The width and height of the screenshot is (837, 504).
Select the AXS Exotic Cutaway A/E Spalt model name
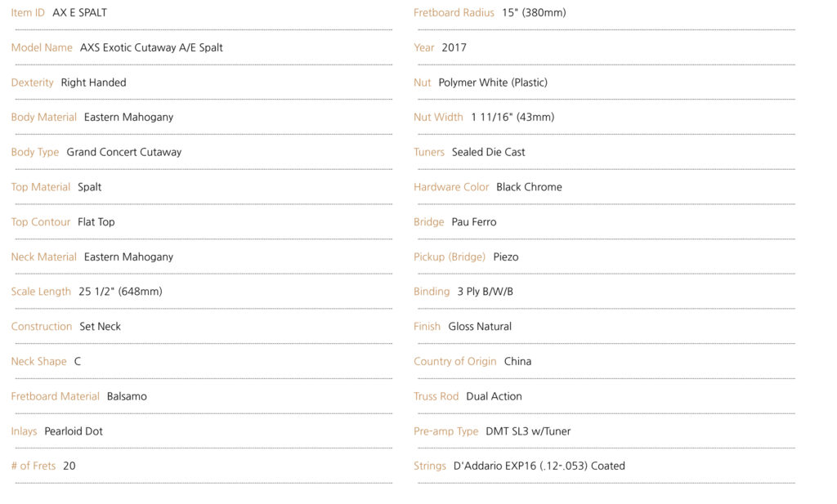click(151, 47)
